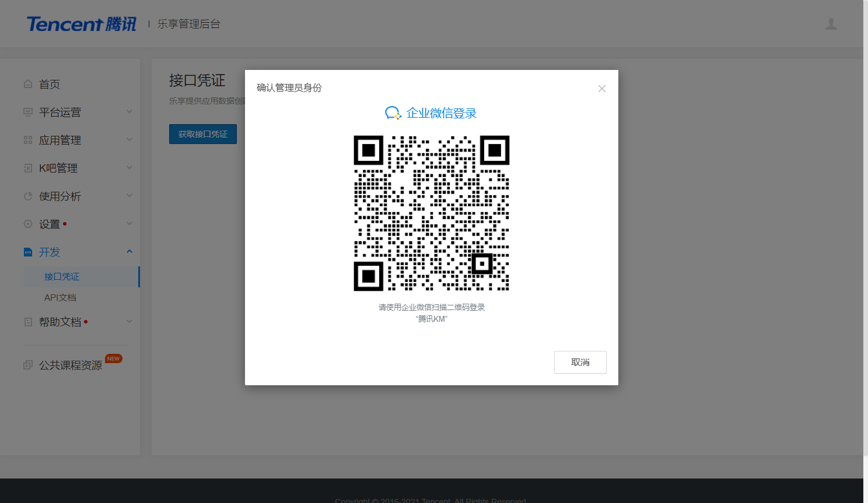
Task: Expand the K吧管理 chevron
Action: (x=129, y=167)
